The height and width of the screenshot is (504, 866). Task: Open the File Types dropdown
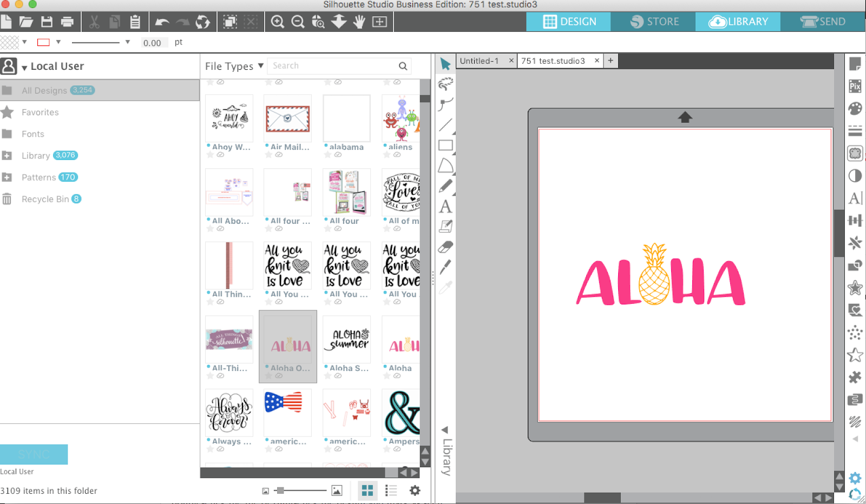point(233,65)
